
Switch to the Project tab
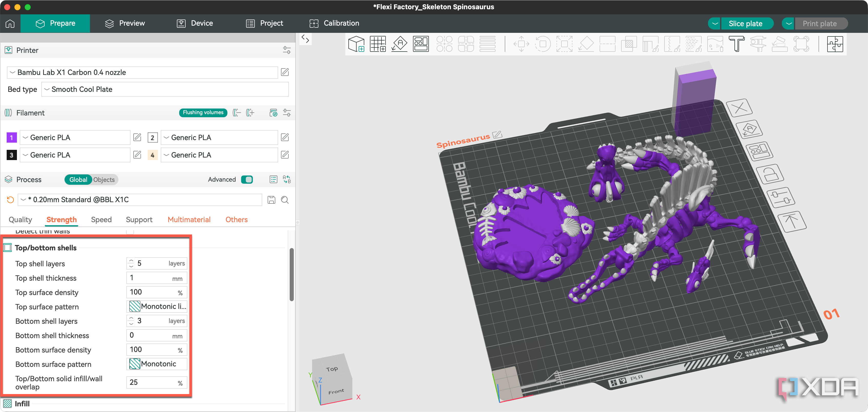265,23
